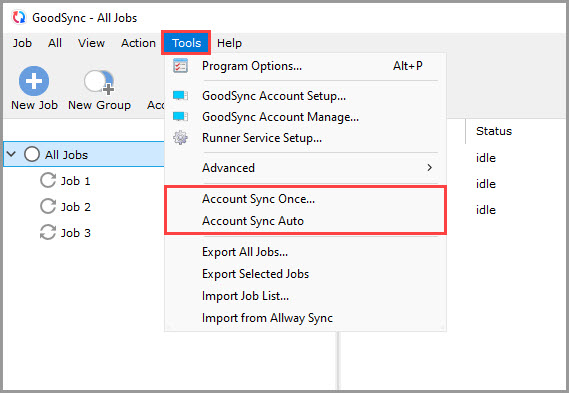Click the New Group toolbar icon

99,81
